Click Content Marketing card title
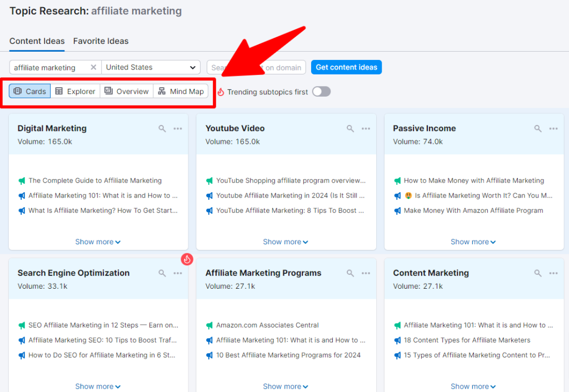 [431, 273]
